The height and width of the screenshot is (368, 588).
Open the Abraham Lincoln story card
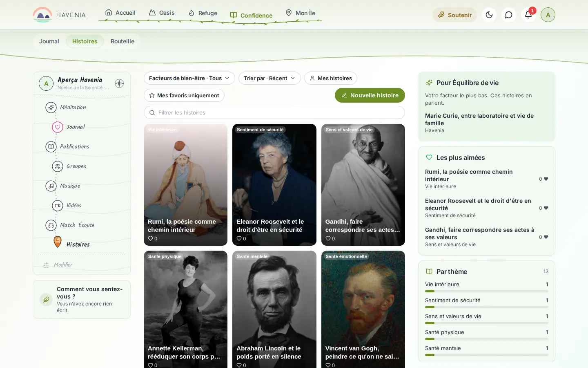(x=274, y=309)
